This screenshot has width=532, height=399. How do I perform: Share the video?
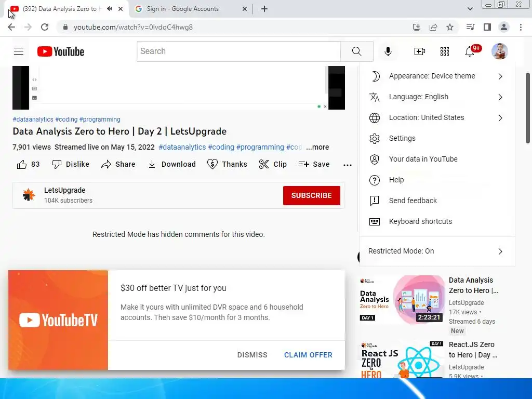(118, 164)
